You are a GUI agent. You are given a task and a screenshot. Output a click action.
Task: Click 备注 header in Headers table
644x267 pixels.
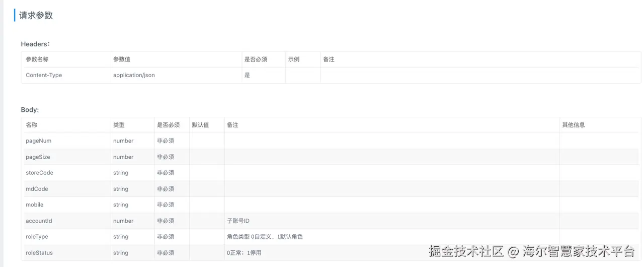tap(329, 59)
